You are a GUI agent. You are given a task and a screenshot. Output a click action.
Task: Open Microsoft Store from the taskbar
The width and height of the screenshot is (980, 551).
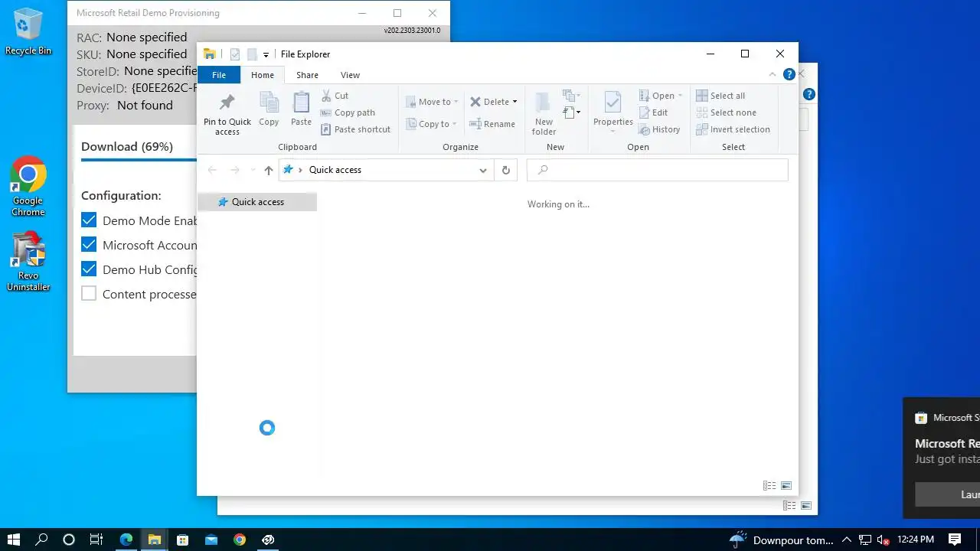click(x=182, y=540)
